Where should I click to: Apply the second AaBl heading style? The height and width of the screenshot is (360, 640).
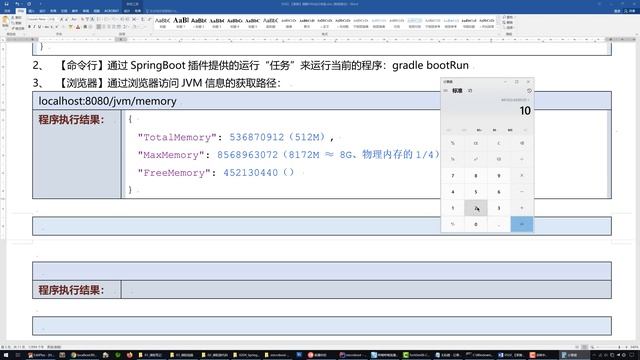180,22
